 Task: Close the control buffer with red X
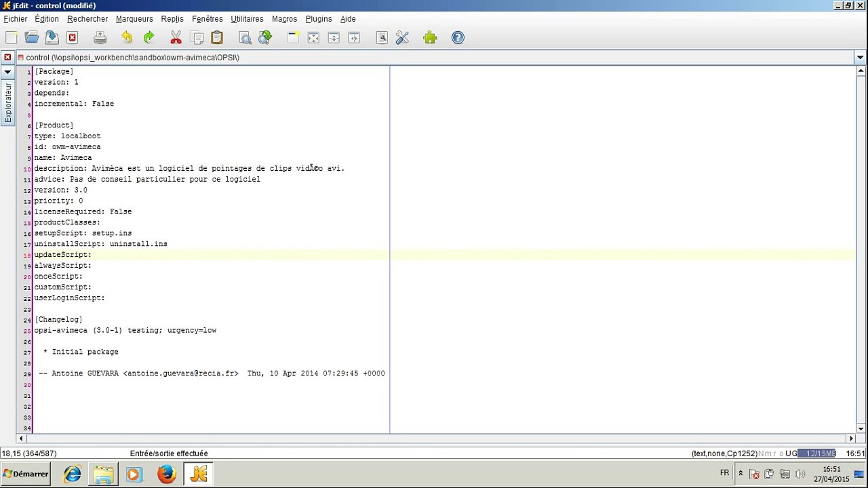7,58
